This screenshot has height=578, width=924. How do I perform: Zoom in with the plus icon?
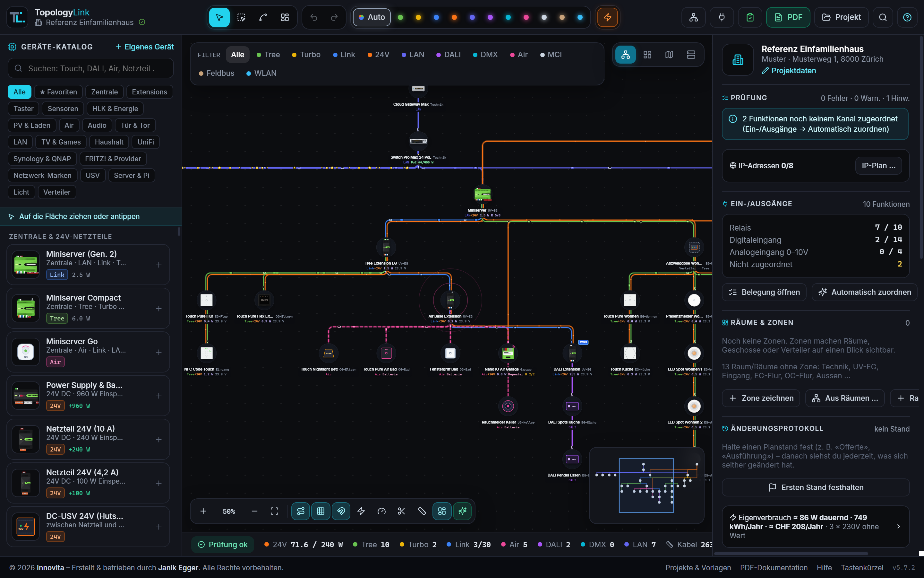coord(203,511)
